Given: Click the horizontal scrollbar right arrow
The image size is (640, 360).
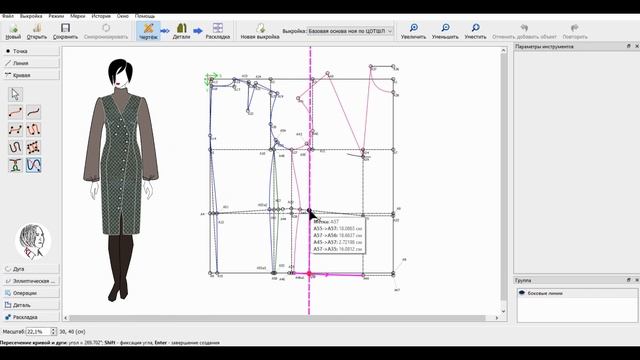Looking at the screenshot, I should (x=497, y=318).
